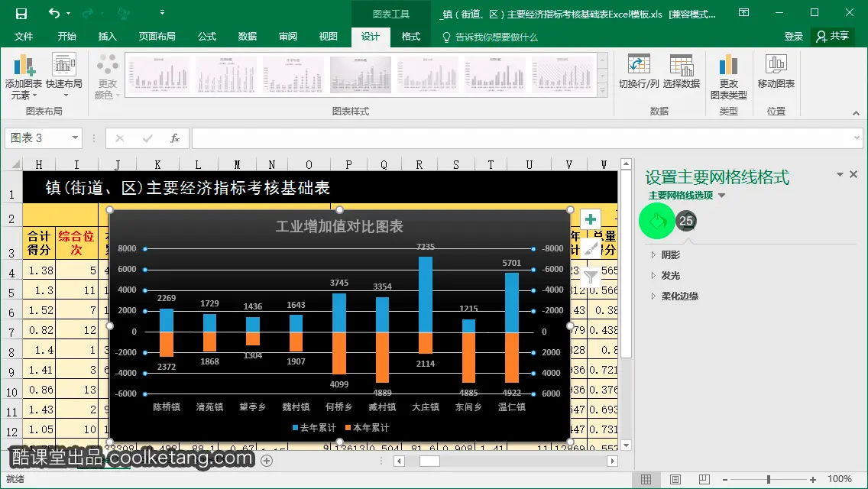Switch to the 格式 chart tools tab
Image resolution: width=868 pixels, height=489 pixels.
[x=411, y=37]
